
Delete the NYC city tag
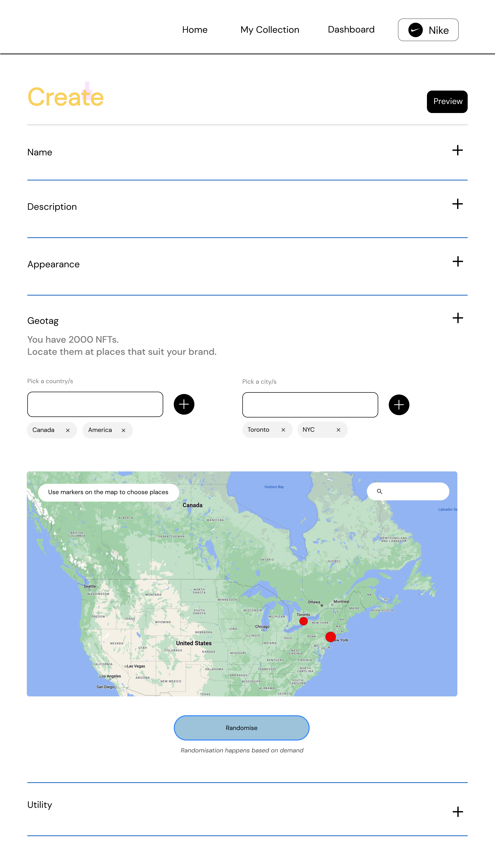pyautogui.click(x=338, y=430)
